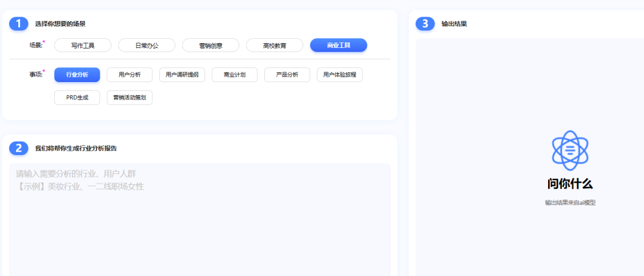The image size is (644, 276).
Task: Switch to the 日常办公 scene
Action: pos(147,45)
